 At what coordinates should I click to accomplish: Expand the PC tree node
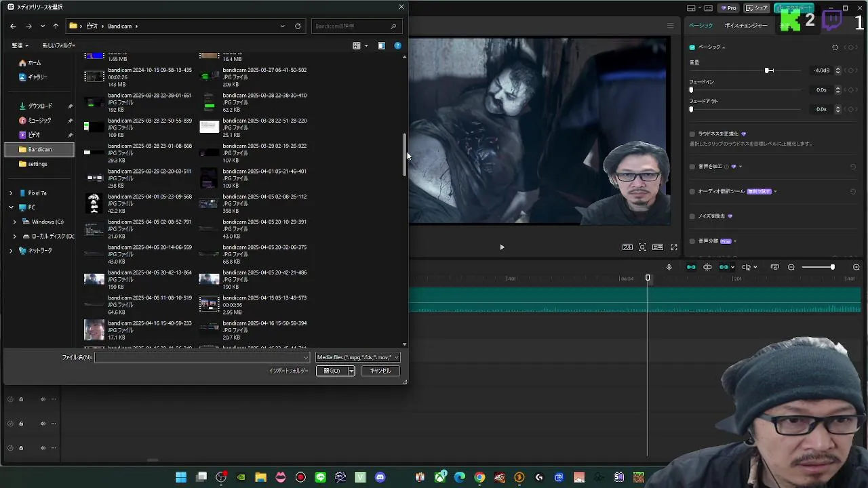[x=10, y=207]
